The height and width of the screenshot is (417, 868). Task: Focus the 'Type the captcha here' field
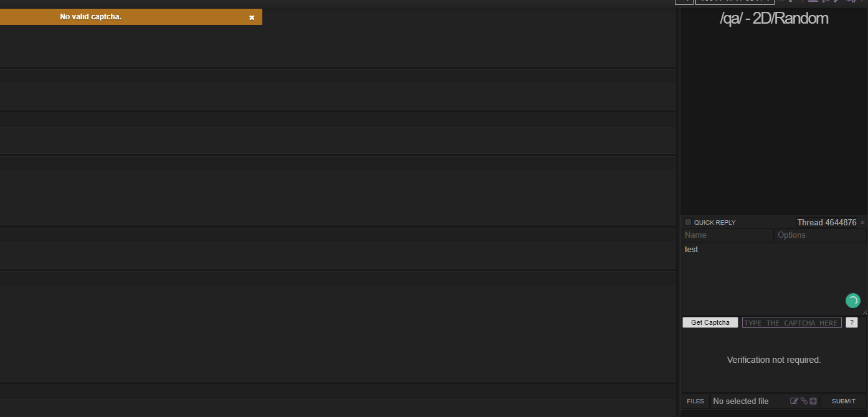pyautogui.click(x=792, y=322)
